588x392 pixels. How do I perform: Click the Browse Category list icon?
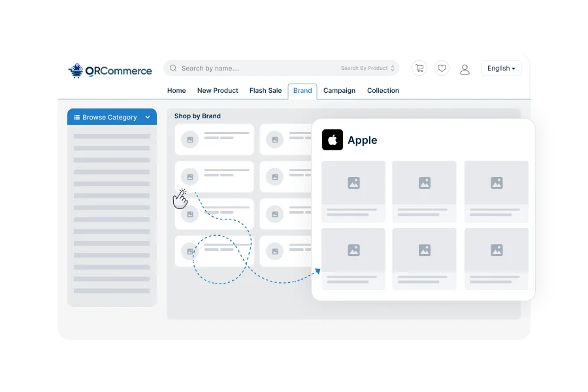coord(76,117)
